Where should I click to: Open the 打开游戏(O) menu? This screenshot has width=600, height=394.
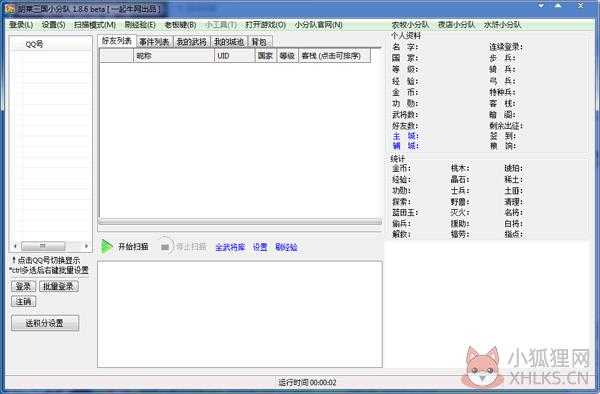[266, 25]
